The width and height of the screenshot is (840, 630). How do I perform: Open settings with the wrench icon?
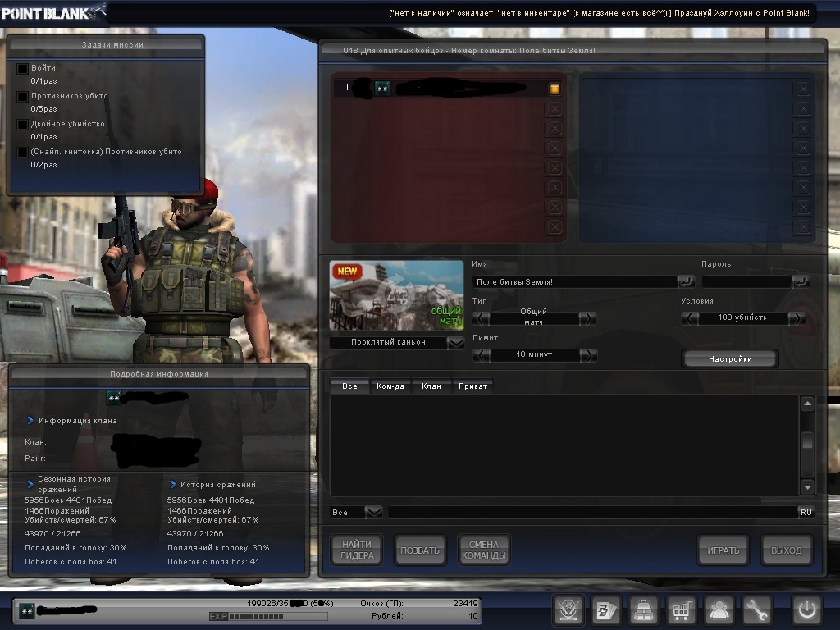(x=757, y=610)
